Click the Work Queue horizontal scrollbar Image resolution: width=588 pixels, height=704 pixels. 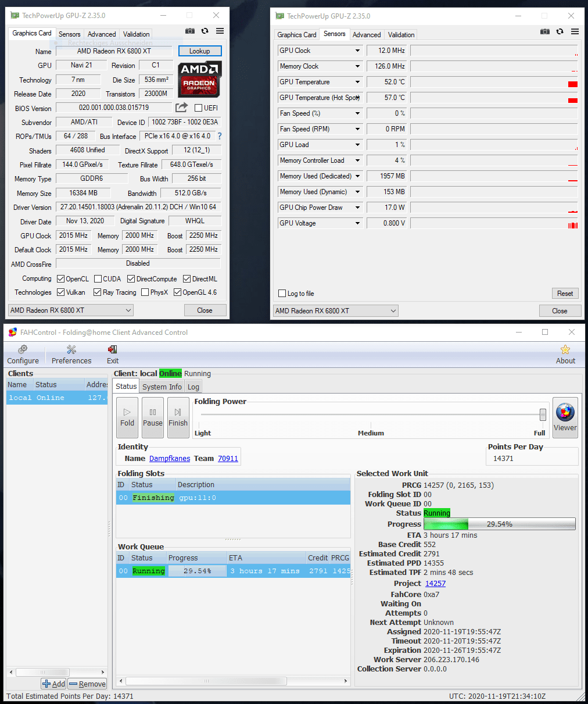click(x=233, y=681)
